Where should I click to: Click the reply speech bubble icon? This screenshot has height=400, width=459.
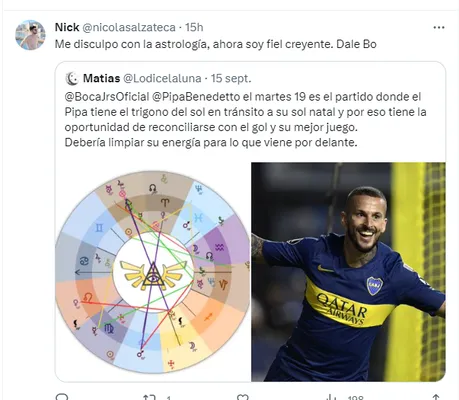point(62,397)
